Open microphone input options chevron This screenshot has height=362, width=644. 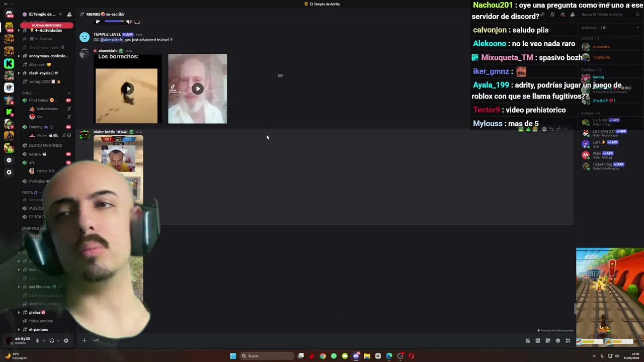tap(44, 340)
